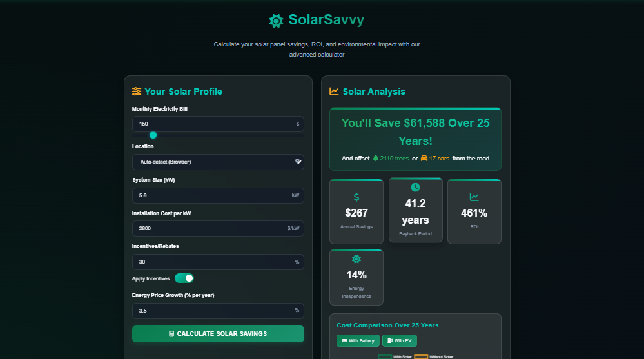Focus the Monthly Electricity Bill input field
Screen dimensions: 644x359
[218, 124]
